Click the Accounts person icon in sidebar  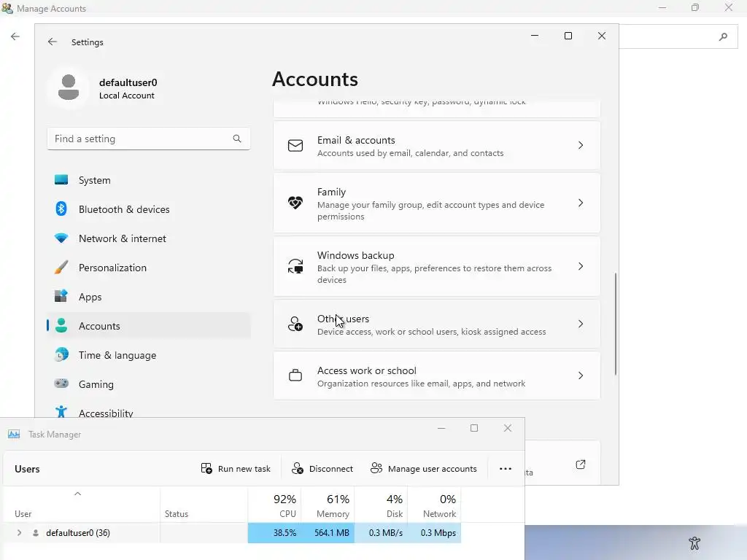tap(61, 326)
